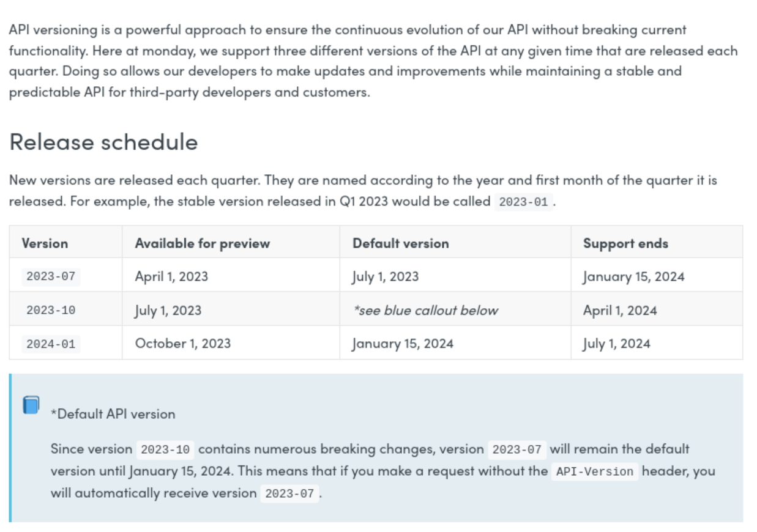Click the October 1, 2023 cell
The image size is (757, 532).
tap(183, 343)
